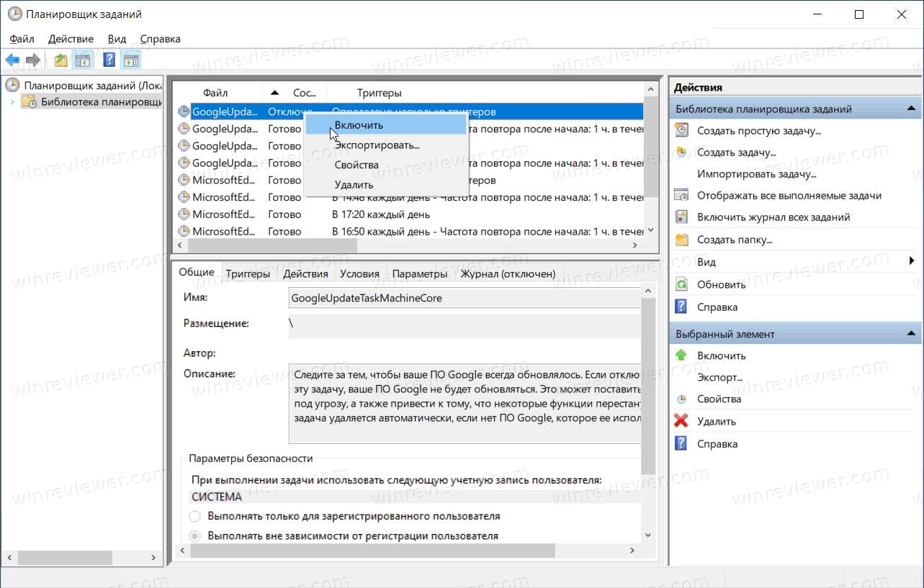
Task: Click the Свойства clock icon in actions pane
Action: click(681, 399)
